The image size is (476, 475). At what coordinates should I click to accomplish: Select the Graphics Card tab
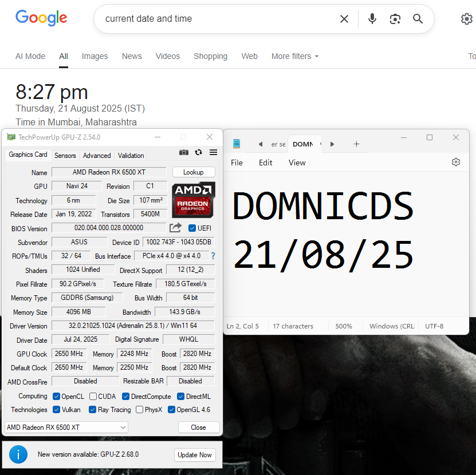[x=28, y=155]
